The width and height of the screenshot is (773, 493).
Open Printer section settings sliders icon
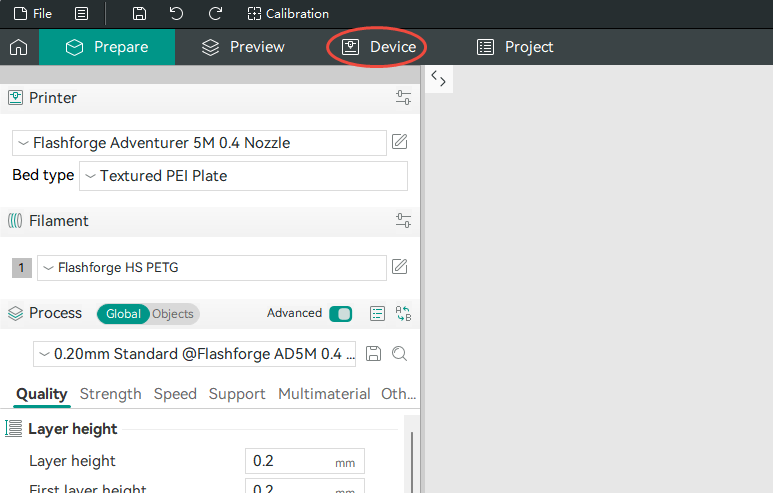[403, 98]
